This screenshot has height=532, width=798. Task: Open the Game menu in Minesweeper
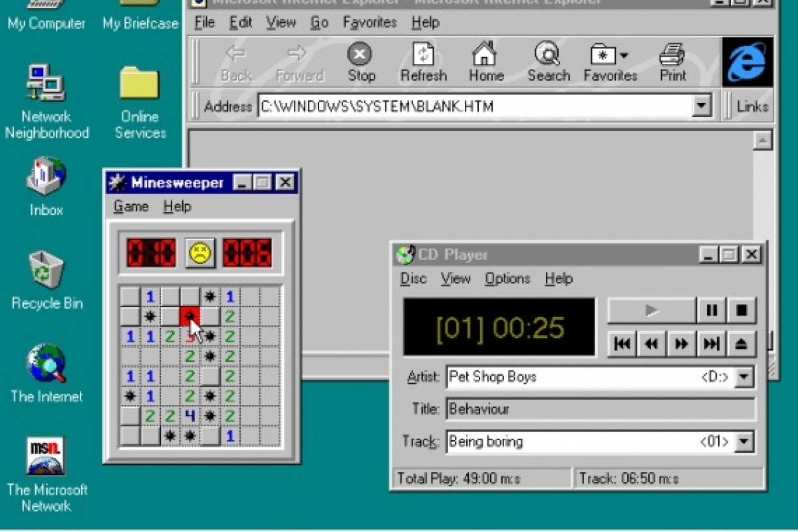coord(131,206)
